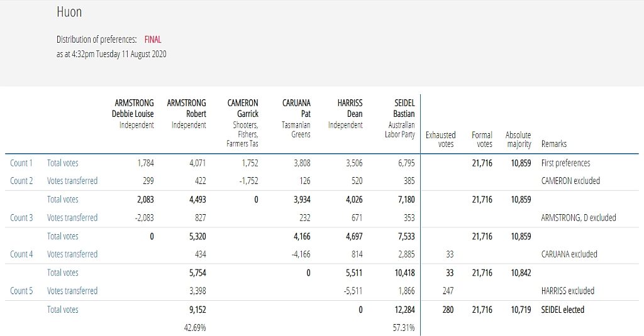Click the 10,842 absolute majority value

(521, 273)
